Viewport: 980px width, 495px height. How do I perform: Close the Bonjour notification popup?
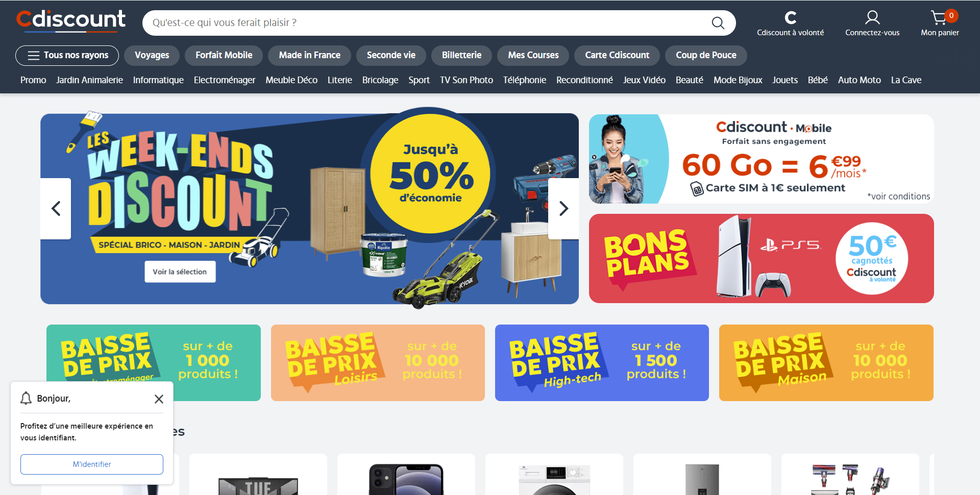point(159,399)
